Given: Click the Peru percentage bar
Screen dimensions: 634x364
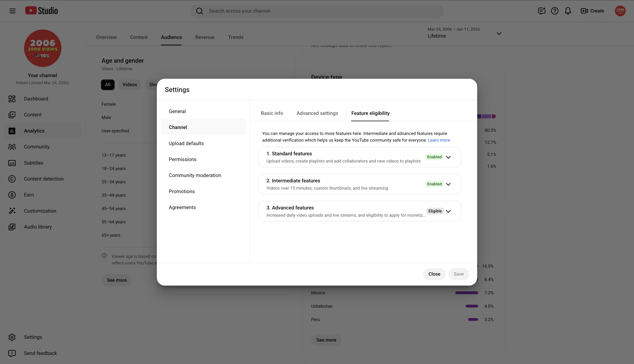Looking at the screenshot, I should pyautogui.click(x=473, y=320).
